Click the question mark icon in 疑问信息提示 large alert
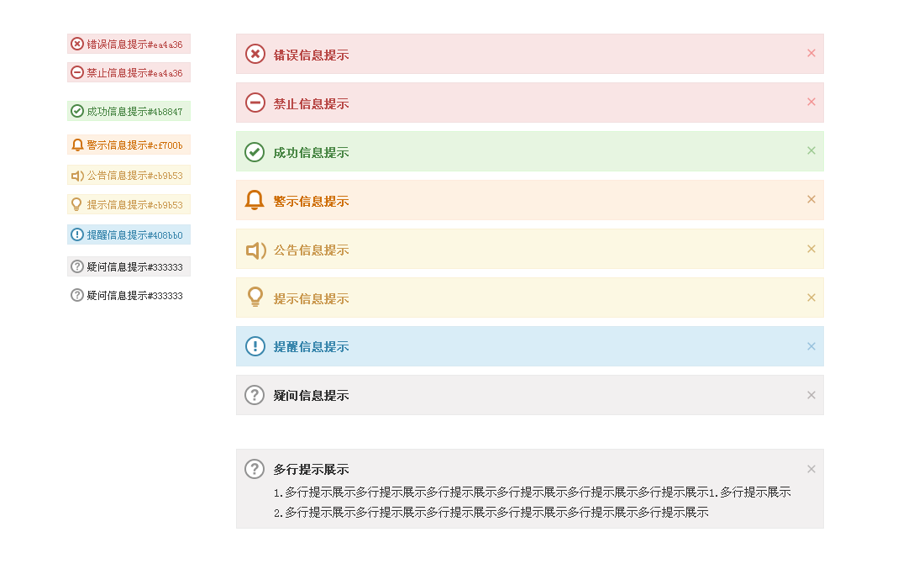 [255, 395]
